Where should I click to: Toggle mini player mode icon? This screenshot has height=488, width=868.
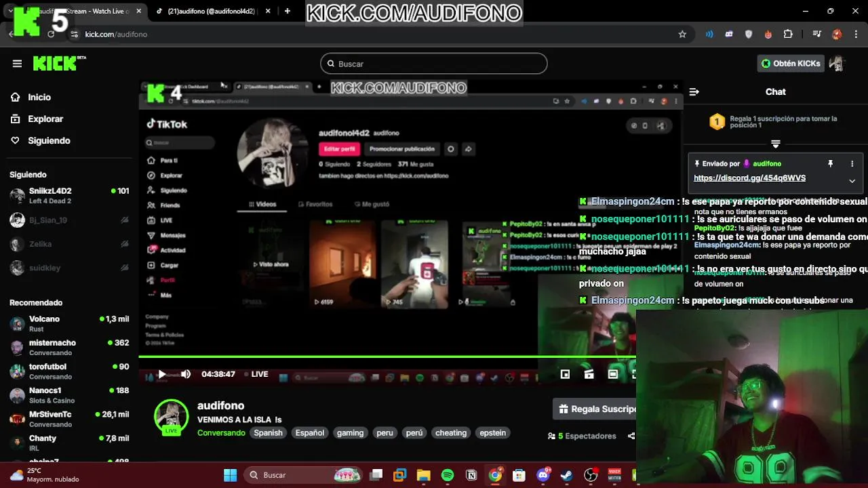[565, 374]
